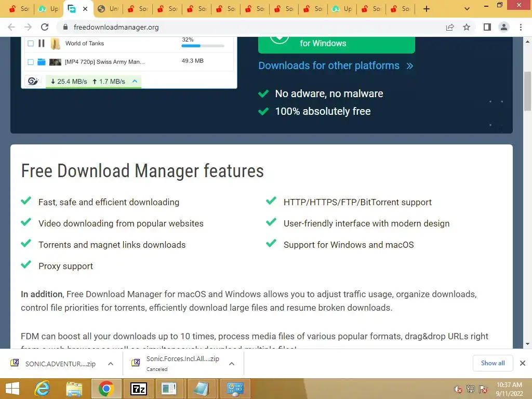This screenshot has width=532, height=399.
Task: Tick the World of Tanks checkbox
Action: pos(31,43)
